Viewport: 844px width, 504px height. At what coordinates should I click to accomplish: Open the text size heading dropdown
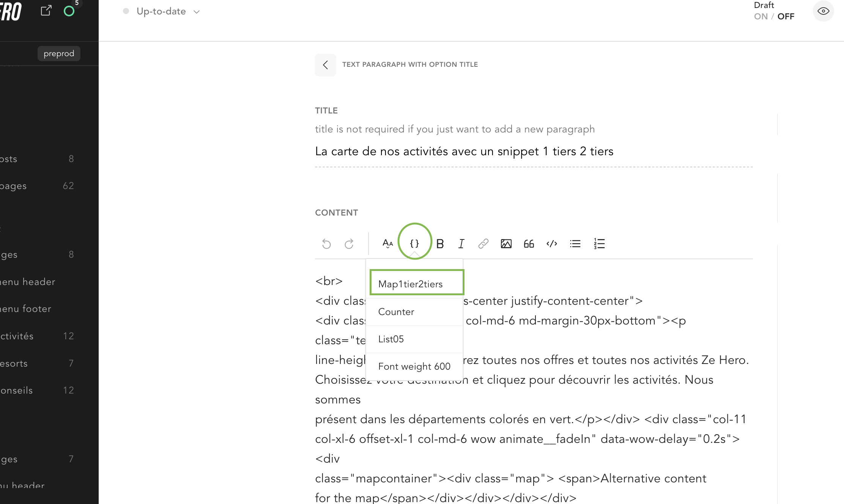[x=387, y=244]
